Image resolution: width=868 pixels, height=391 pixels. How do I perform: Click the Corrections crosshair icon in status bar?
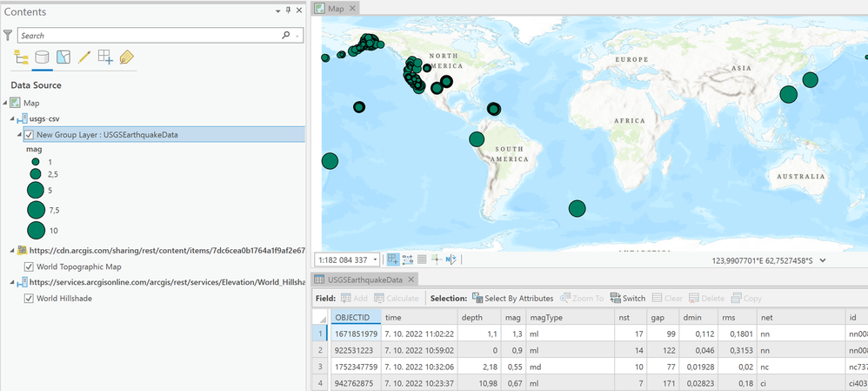pyautogui.click(x=436, y=259)
